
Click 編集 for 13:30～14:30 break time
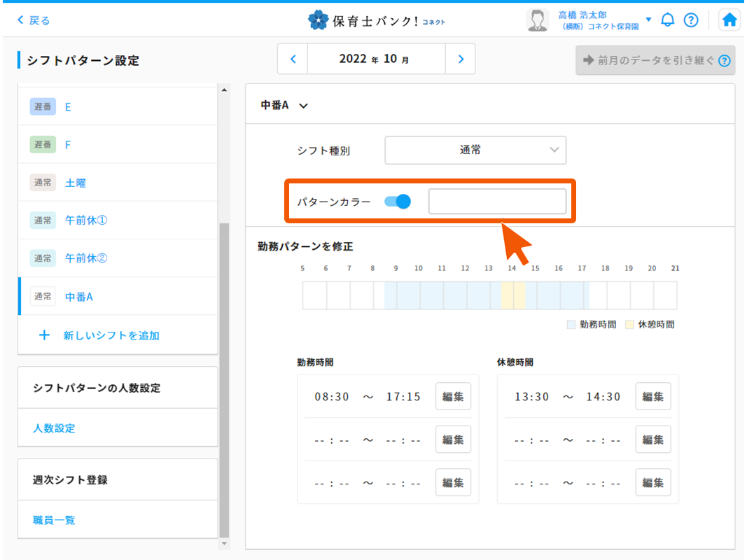click(x=652, y=396)
